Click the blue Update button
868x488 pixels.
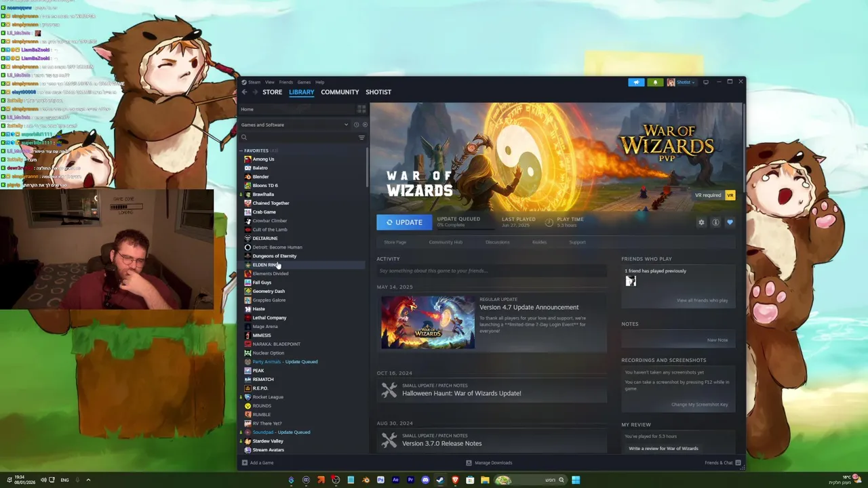[404, 222]
